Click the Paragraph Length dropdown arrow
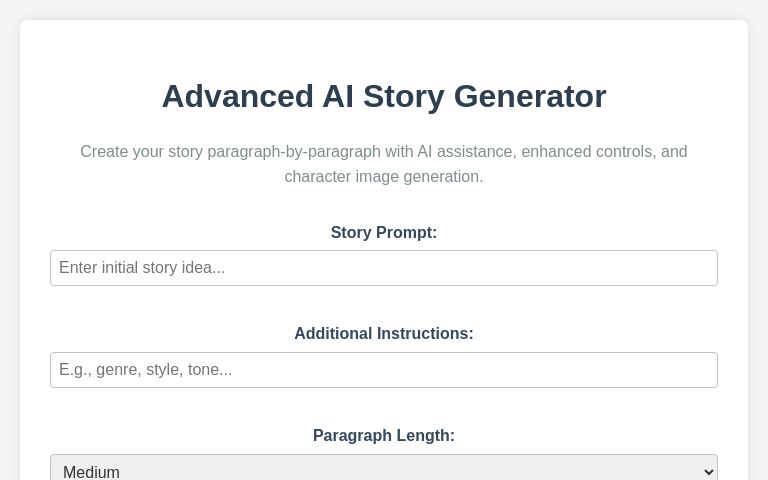The width and height of the screenshot is (768, 480). coord(709,471)
